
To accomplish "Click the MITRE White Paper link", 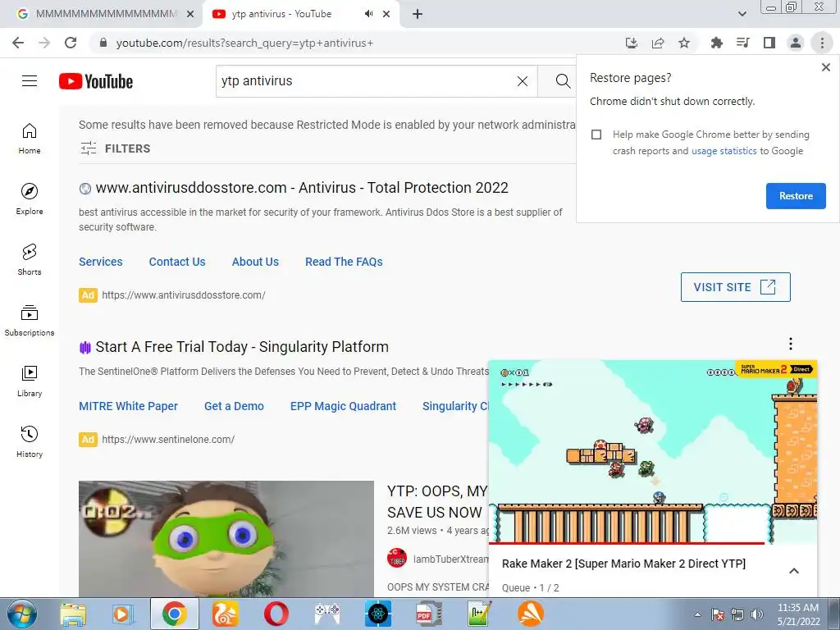I will [x=128, y=407].
